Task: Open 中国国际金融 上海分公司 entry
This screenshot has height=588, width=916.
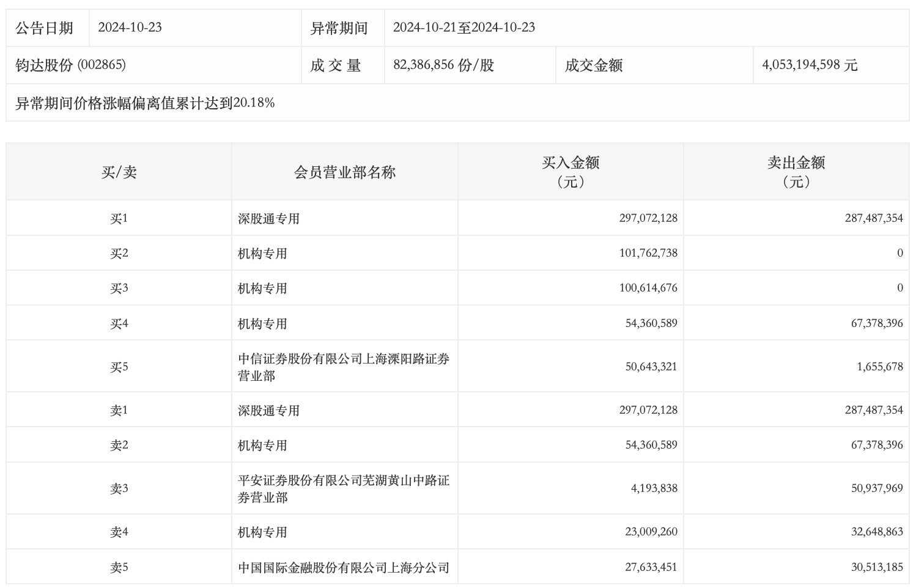Action: [343, 567]
